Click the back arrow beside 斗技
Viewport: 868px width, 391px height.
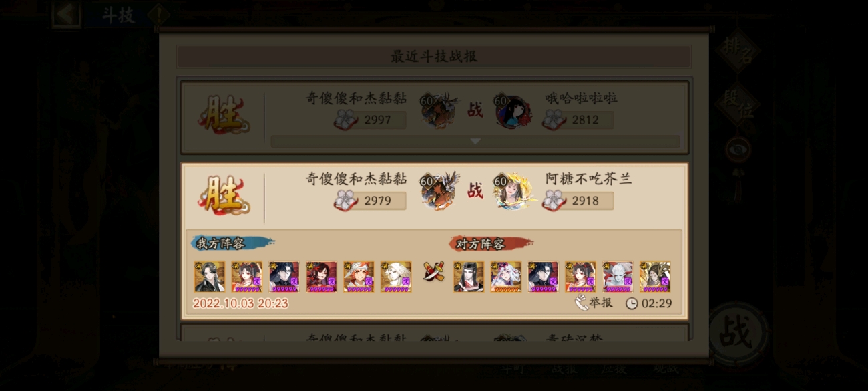coord(67,14)
